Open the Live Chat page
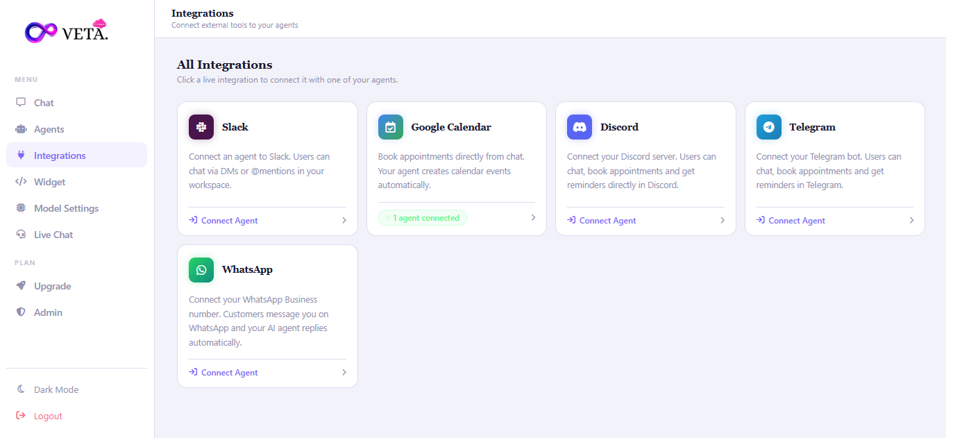This screenshot has height=438, width=980. [x=76, y=235]
